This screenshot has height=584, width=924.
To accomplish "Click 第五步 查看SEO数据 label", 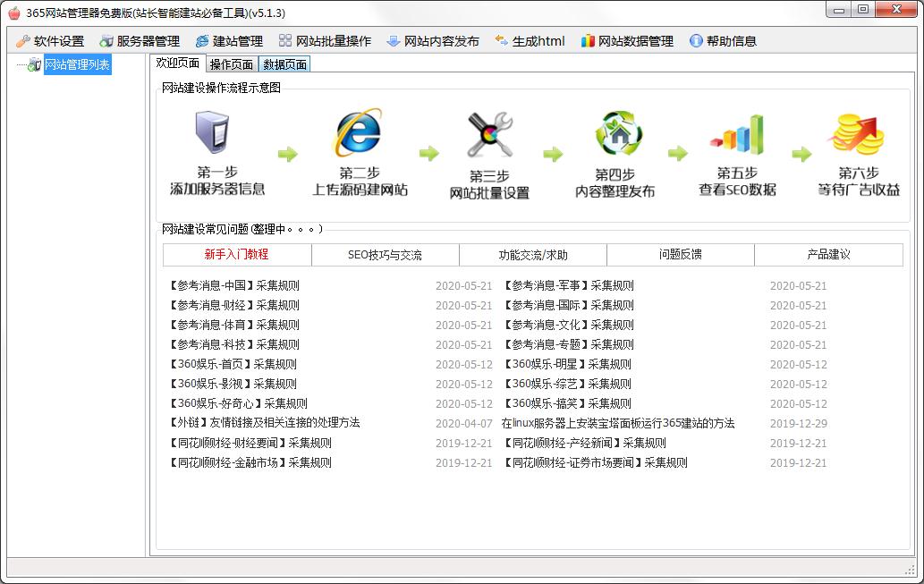I will coord(737,182).
